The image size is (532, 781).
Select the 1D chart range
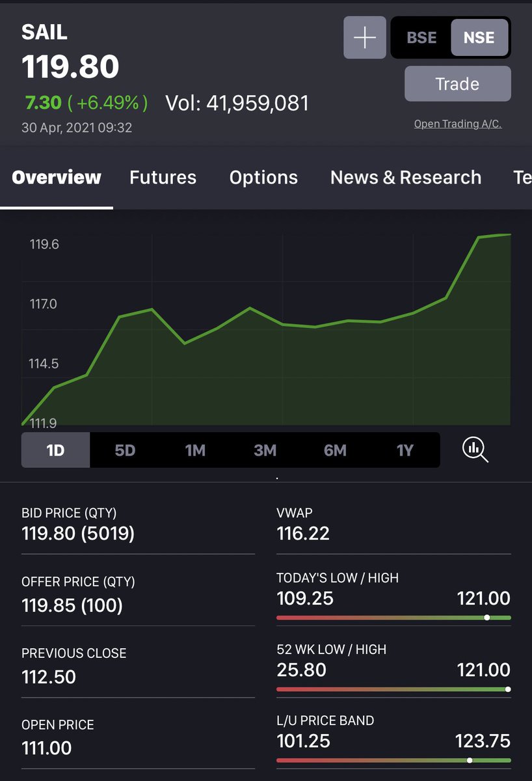coord(56,450)
